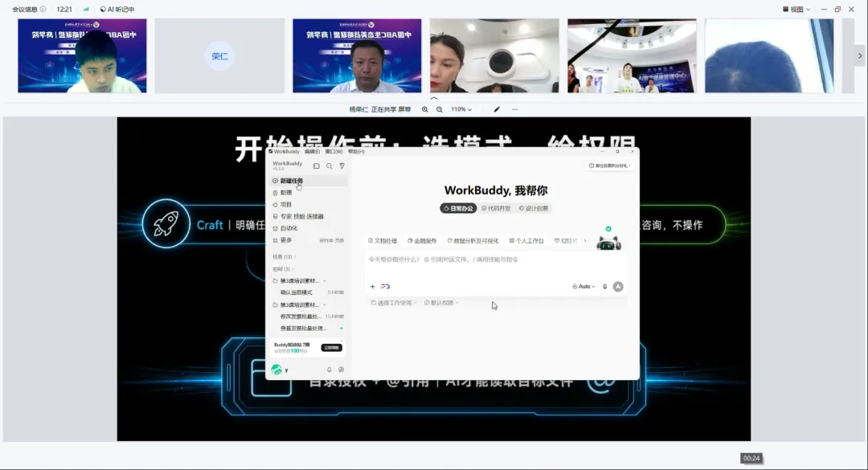Click the network signal indicator
The height and width of the screenshot is (470, 868).
pos(86,10)
